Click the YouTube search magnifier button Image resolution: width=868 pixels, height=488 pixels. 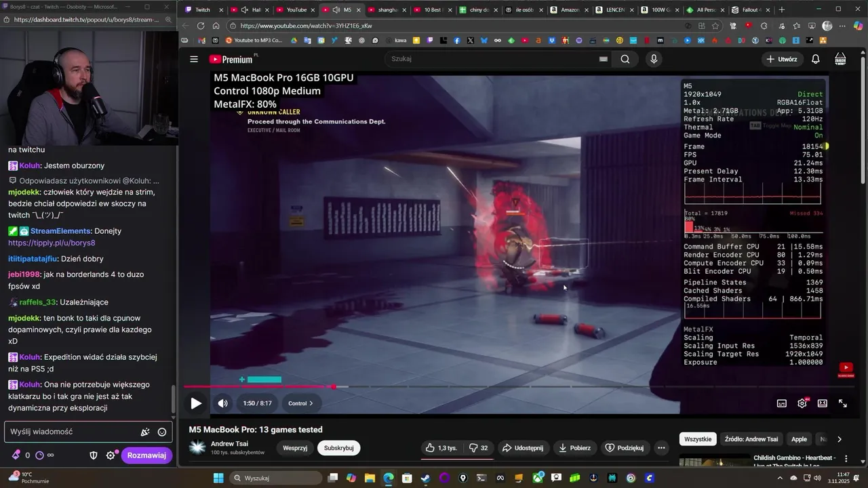coord(625,59)
